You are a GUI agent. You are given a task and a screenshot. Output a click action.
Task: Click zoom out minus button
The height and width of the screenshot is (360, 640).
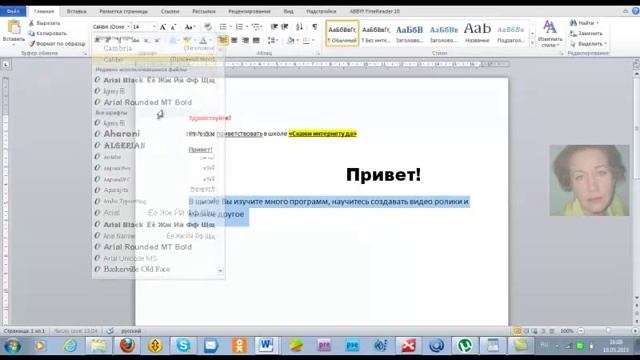581,331
